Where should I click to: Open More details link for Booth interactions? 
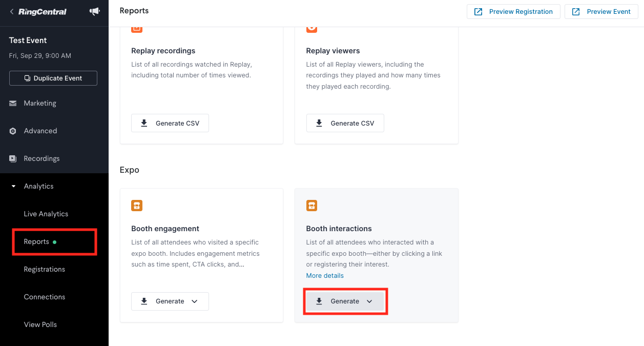click(x=325, y=276)
